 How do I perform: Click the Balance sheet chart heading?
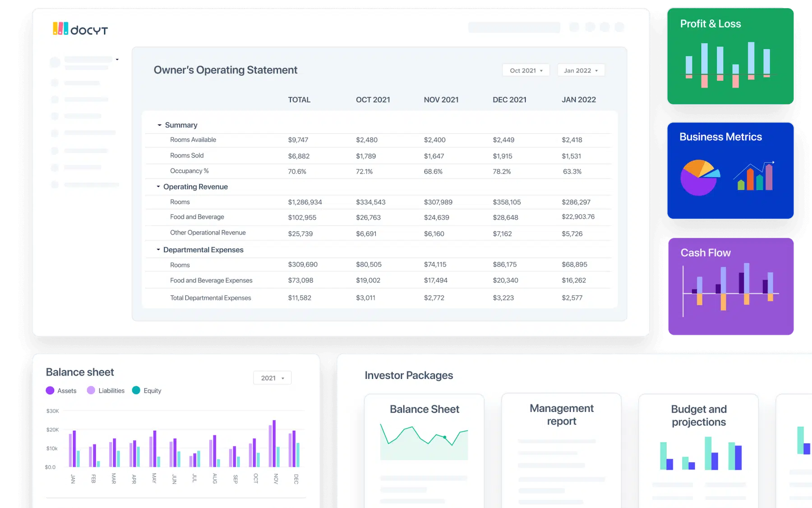click(80, 372)
